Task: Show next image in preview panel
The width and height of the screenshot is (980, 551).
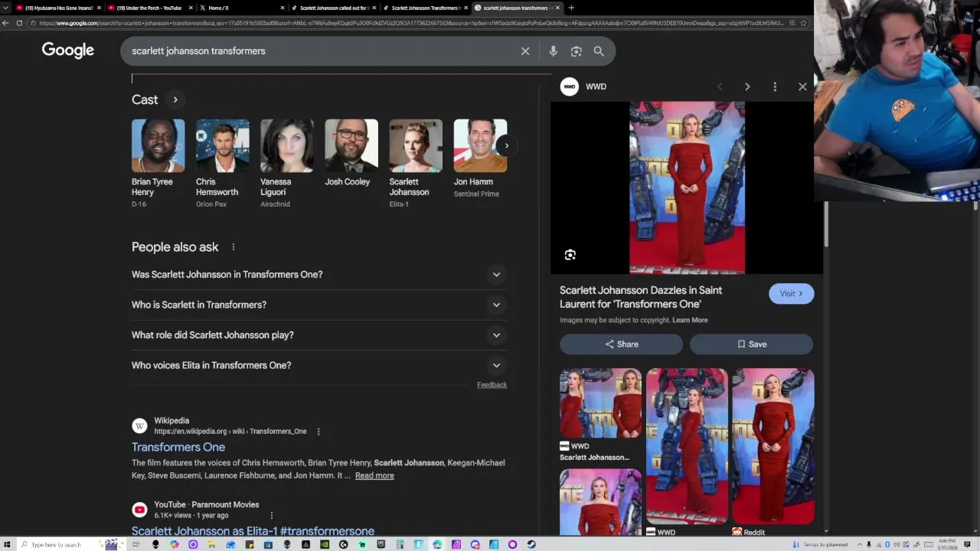Action: tap(747, 86)
